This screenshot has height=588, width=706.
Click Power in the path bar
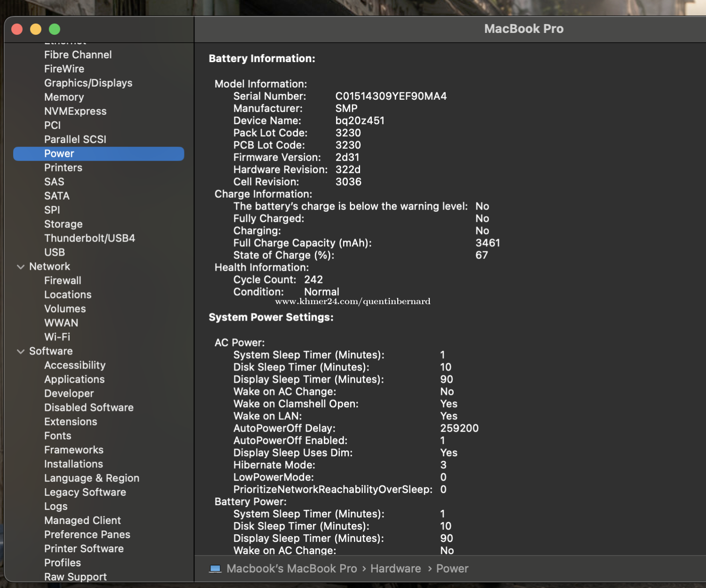click(x=452, y=569)
